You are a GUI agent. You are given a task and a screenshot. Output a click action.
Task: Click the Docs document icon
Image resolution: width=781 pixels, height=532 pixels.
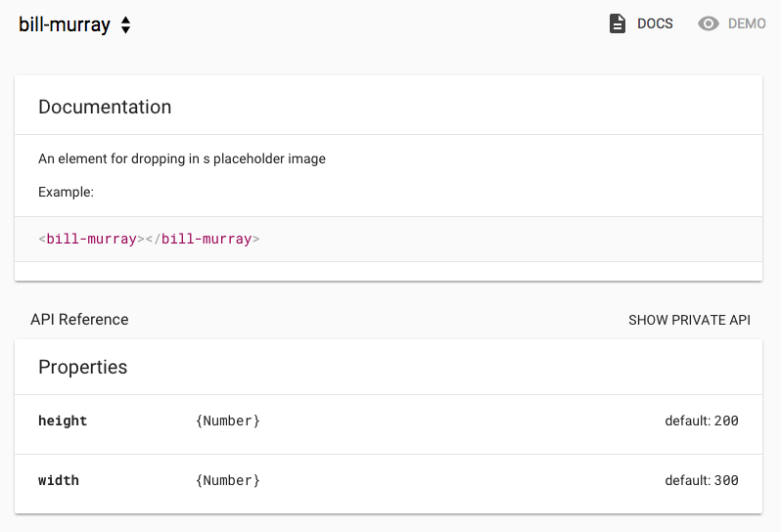tap(618, 23)
